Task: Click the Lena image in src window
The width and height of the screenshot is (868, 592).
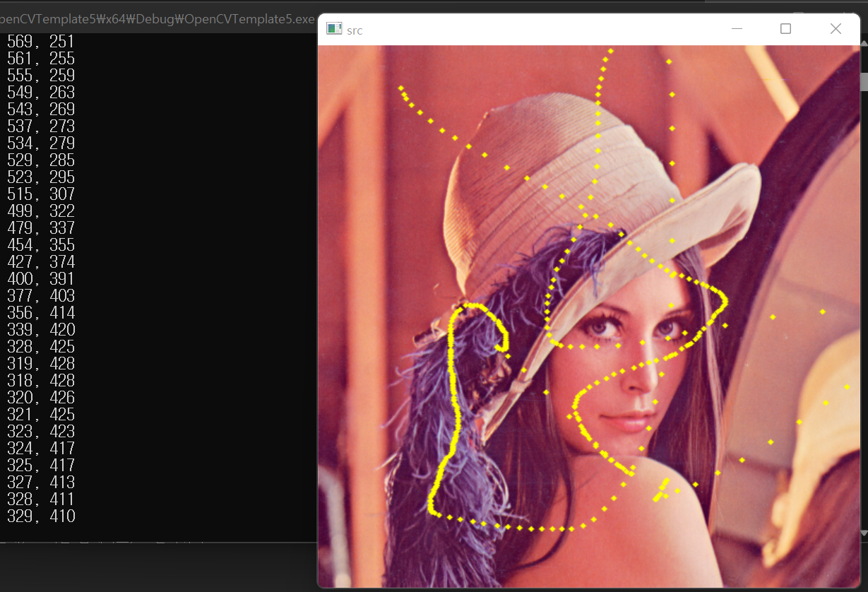Action: [x=589, y=316]
